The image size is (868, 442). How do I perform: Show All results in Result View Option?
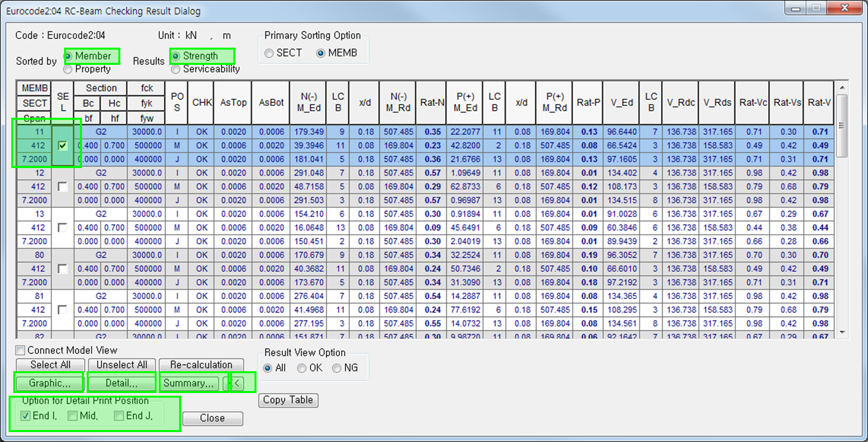coord(268,368)
